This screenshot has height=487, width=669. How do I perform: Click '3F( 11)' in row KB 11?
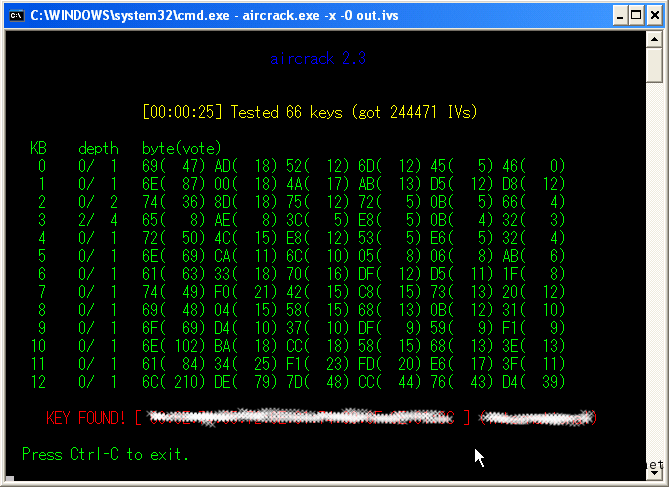pos(534,364)
